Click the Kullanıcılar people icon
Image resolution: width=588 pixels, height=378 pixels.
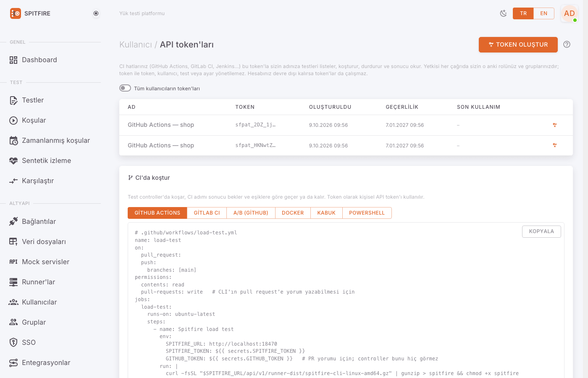[x=13, y=302]
